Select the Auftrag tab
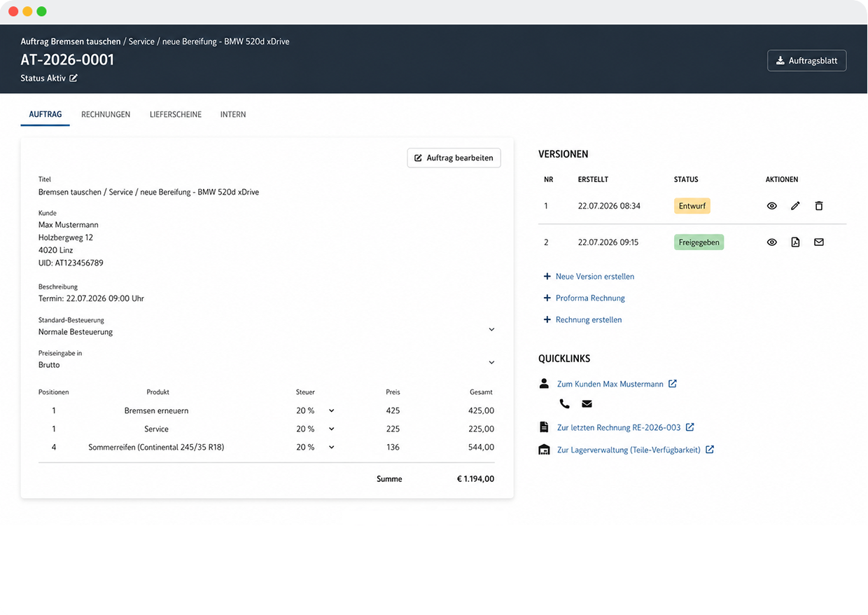This screenshot has width=868, height=615. pyautogui.click(x=45, y=114)
